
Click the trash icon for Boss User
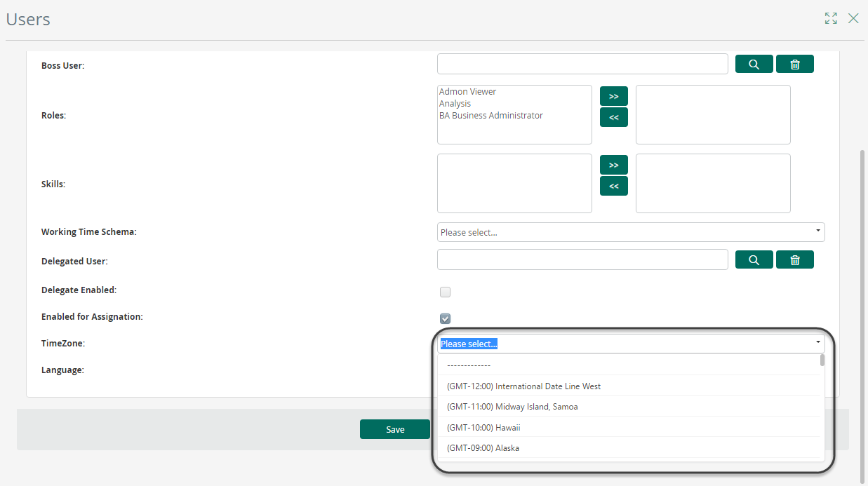click(x=794, y=65)
